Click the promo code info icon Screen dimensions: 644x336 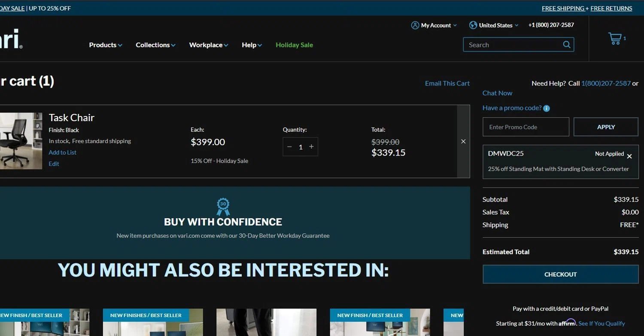pyautogui.click(x=547, y=108)
